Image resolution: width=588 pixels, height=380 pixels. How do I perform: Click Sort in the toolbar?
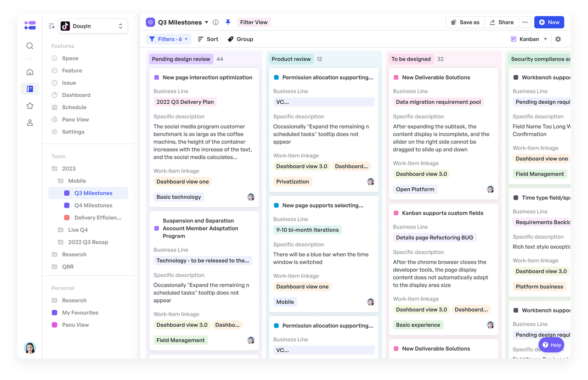click(x=208, y=39)
